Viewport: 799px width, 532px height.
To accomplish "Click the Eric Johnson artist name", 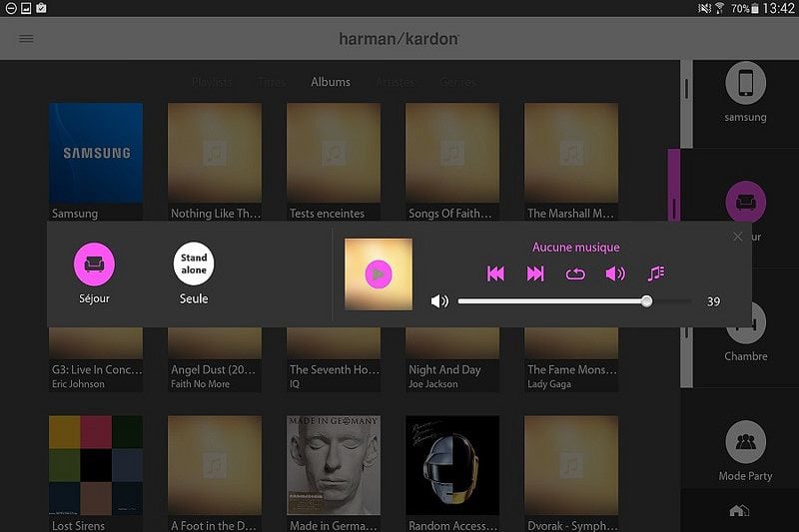I will point(78,384).
